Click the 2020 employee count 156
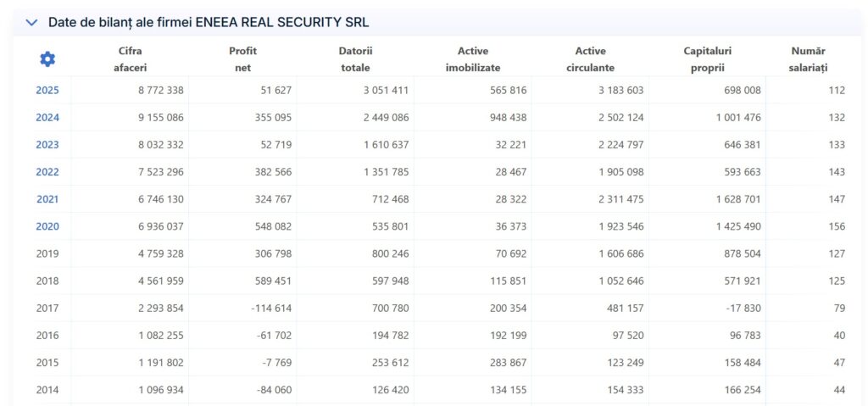The image size is (868, 406). point(836,226)
